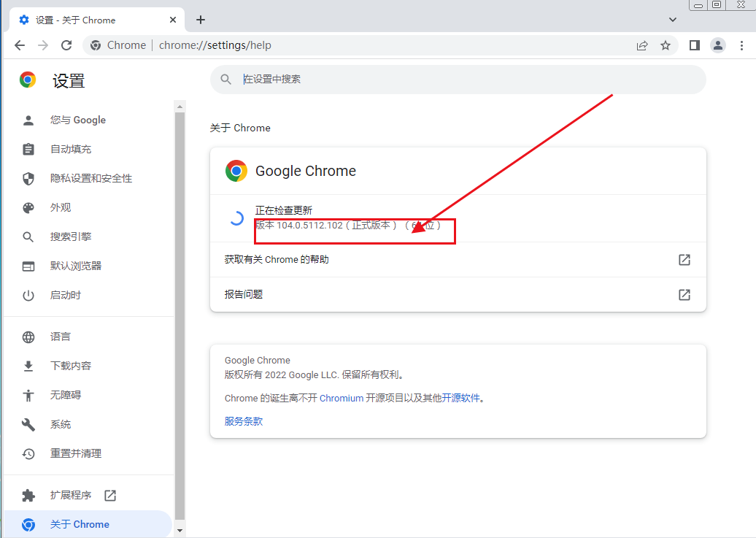The image size is (756, 538).
Task: Open the 报告问题 row
Action: point(458,294)
